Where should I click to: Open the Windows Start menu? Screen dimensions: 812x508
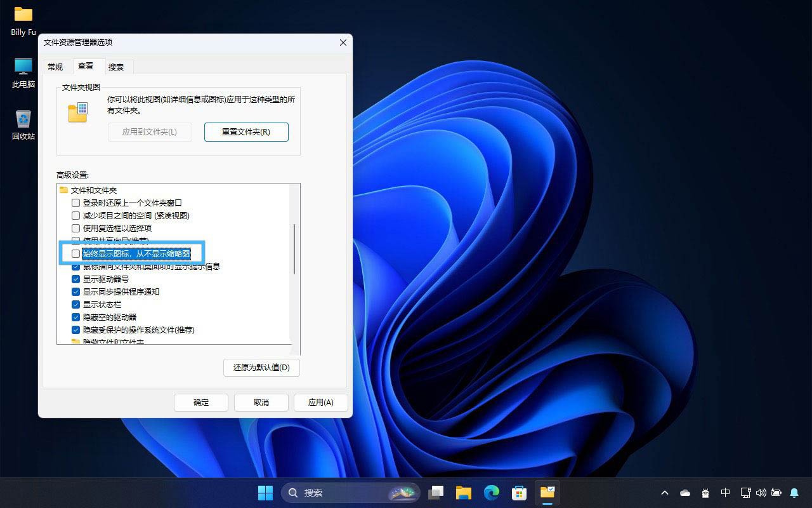click(265, 493)
